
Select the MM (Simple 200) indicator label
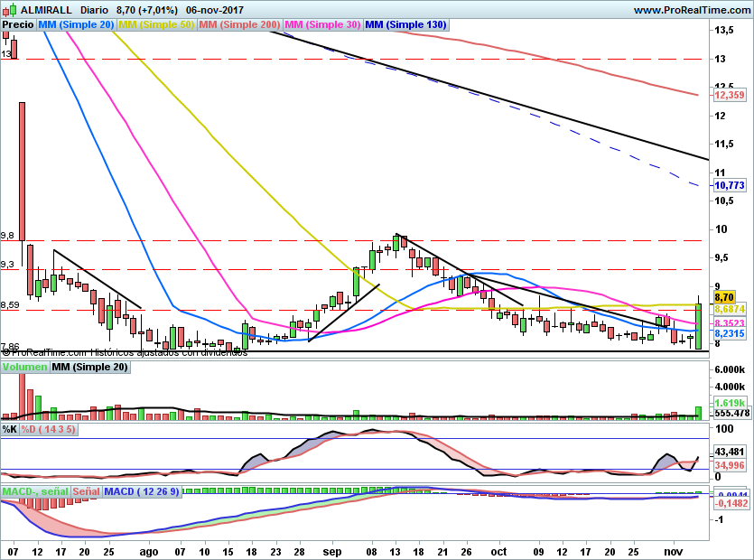238,25
